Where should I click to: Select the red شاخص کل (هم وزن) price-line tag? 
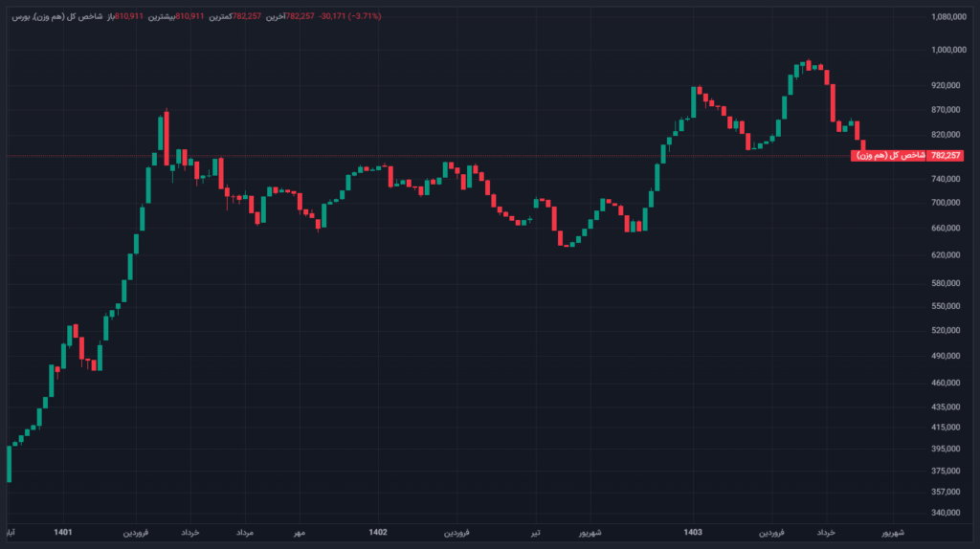(x=890, y=156)
